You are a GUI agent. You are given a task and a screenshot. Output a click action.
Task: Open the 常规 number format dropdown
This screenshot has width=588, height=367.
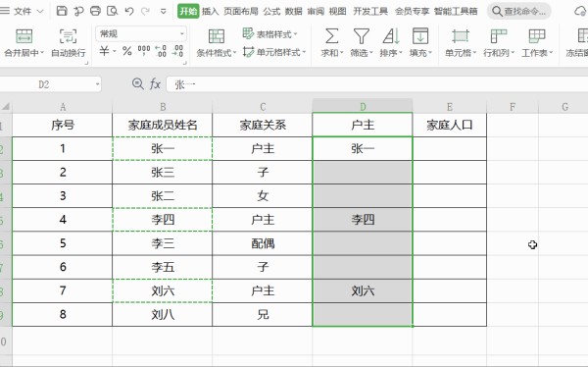click(x=141, y=33)
